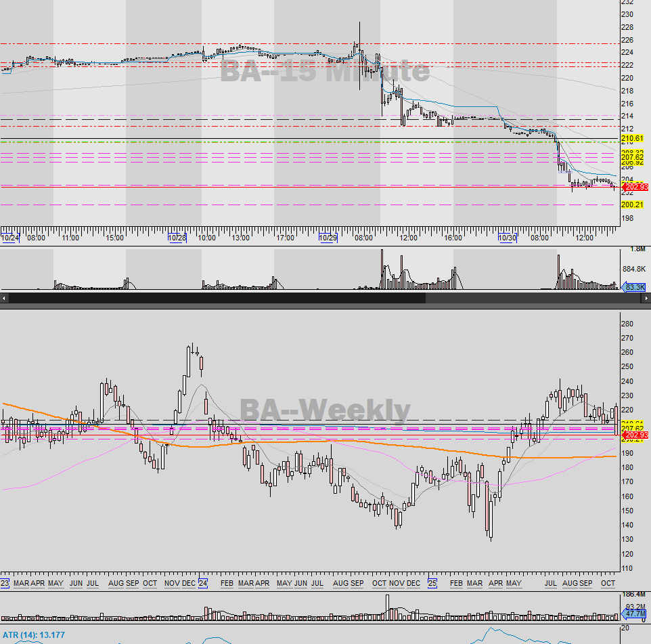Click the 13:00 time label on the time axis
The image size is (651, 644).
(241, 238)
